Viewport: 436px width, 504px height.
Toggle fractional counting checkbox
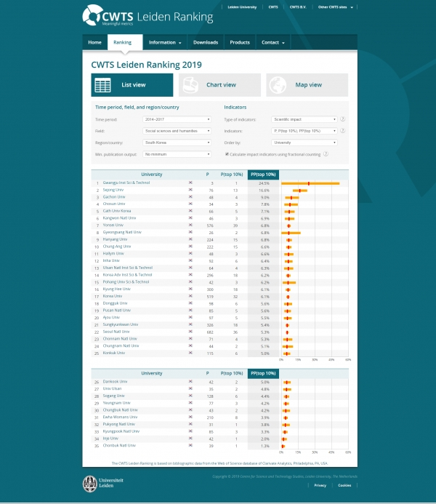[x=227, y=154]
